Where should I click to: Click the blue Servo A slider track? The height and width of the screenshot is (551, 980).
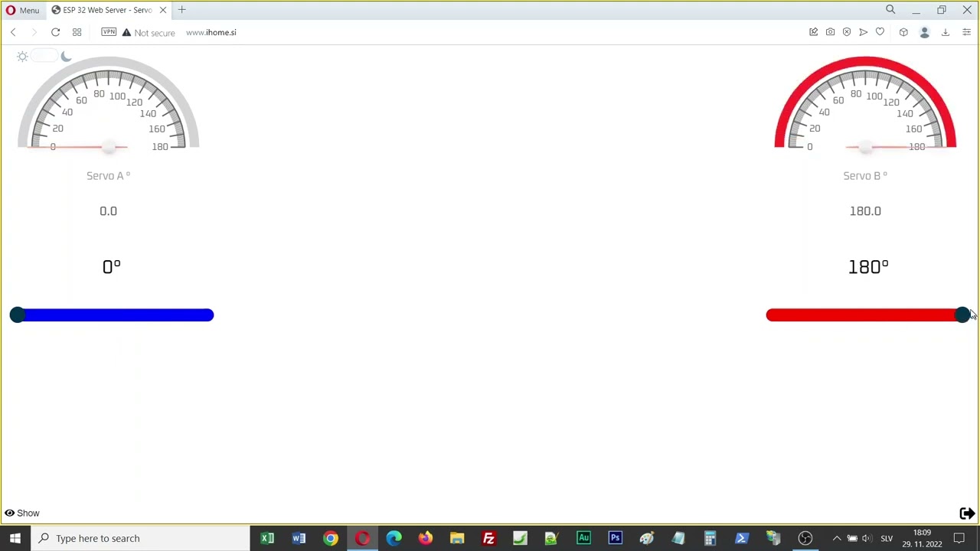[x=112, y=315]
